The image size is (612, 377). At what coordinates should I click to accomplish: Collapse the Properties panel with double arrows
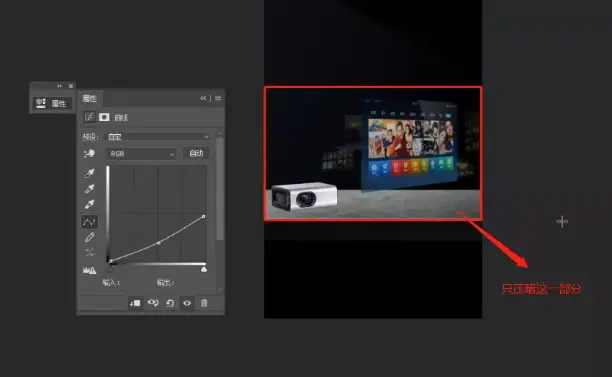(203, 98)
